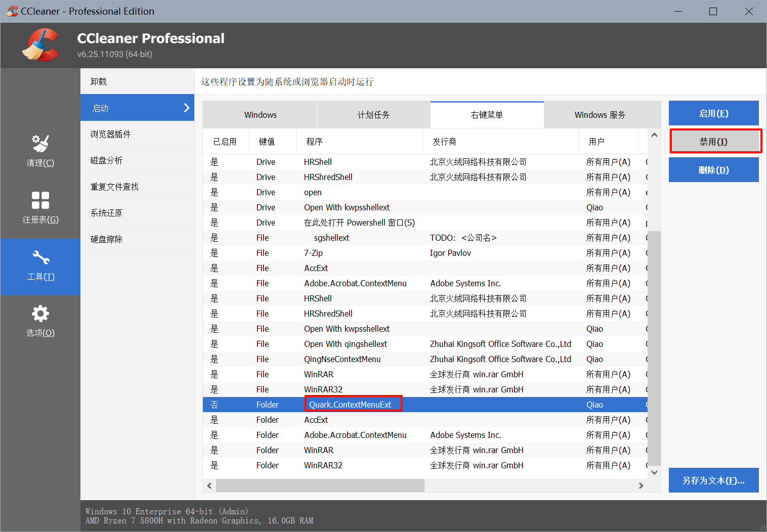Click the 启用(E) button
Viewport: 767px width, 532px height.
tap(713, 113)
